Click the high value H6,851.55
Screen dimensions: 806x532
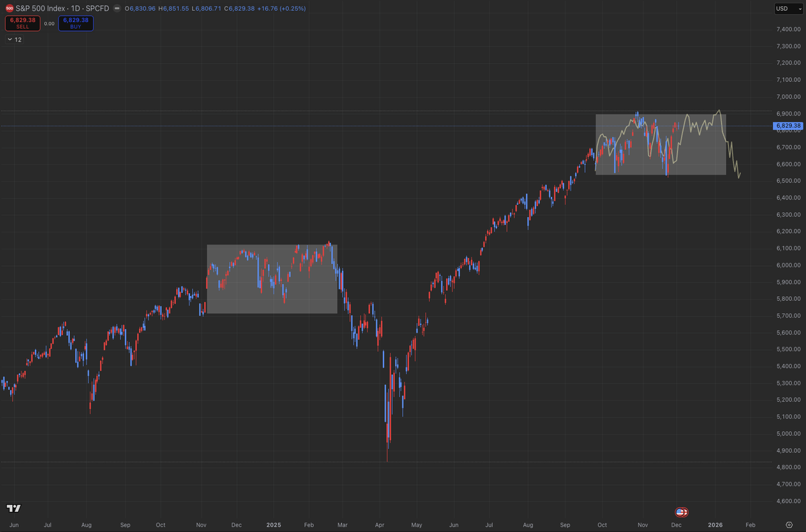click(x=173, y=9)
